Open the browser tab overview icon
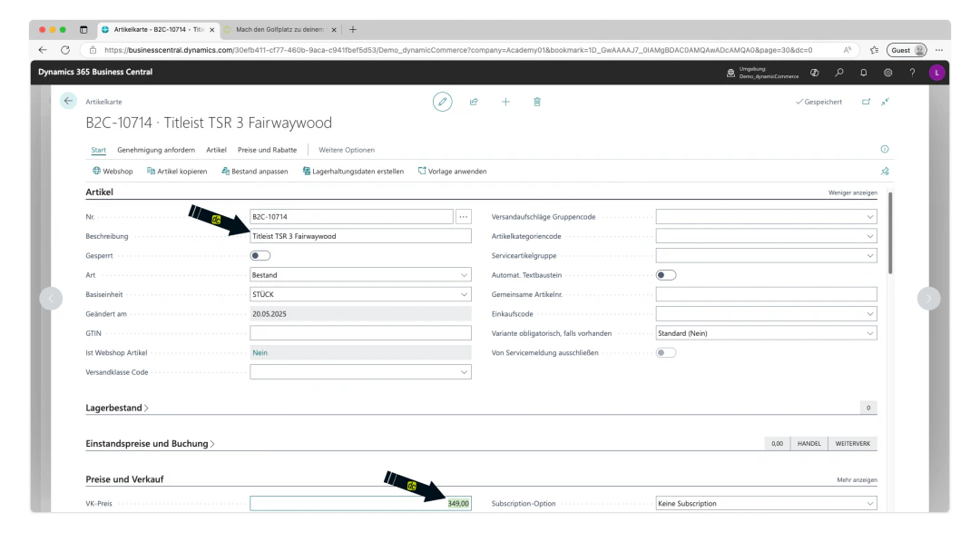Viewport: 980px width, 552px height. point(83,29)
